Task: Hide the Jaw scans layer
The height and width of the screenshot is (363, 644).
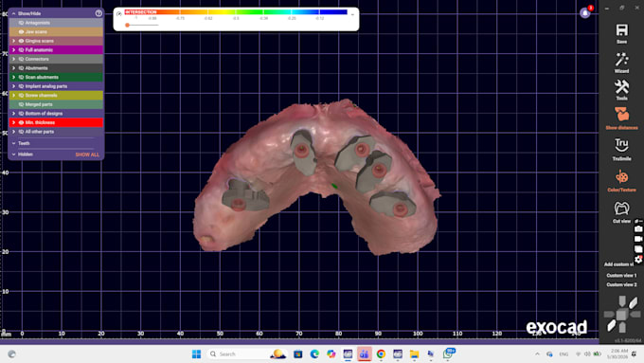Action: [21, 31]
